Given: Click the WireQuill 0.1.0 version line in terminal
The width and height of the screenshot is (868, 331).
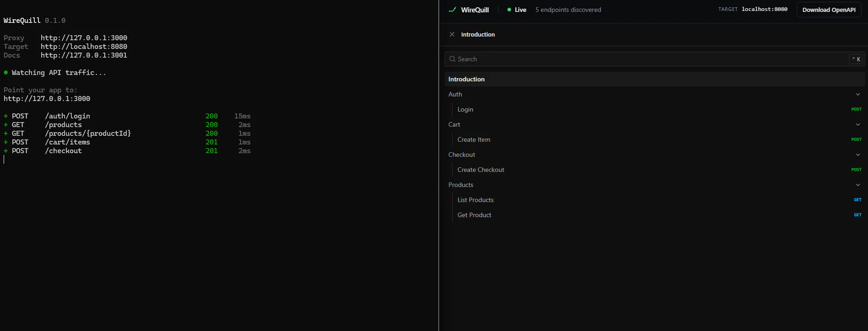Looking at the screenshot, I should tap(34, 21).
